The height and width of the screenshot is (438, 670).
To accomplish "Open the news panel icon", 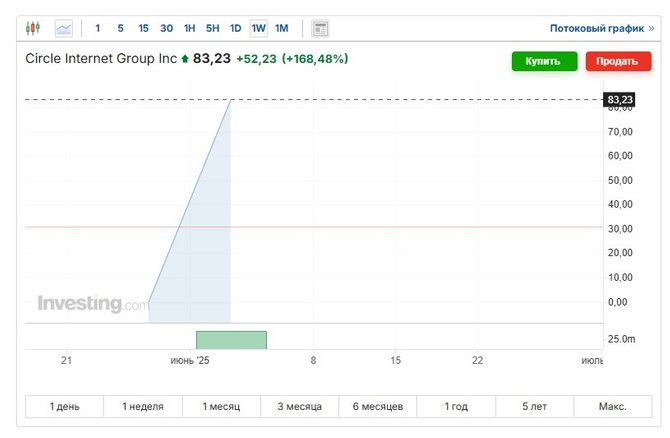I will (x=320, y=29).
